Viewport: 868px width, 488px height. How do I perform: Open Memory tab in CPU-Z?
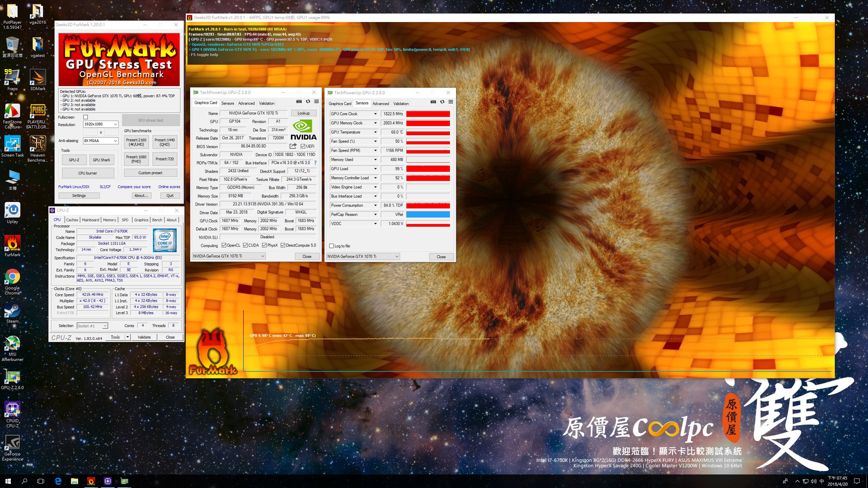(x=110, y=220)
